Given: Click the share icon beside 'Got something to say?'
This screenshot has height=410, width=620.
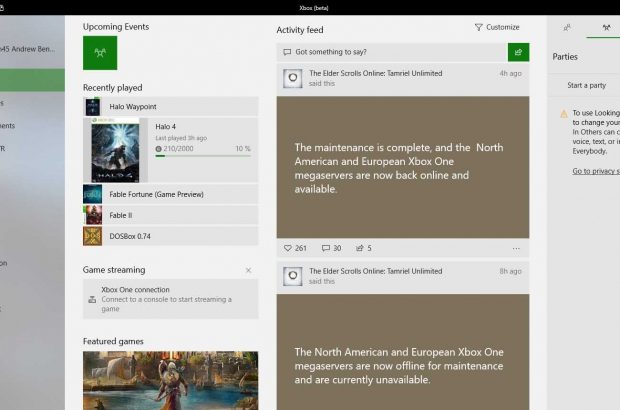Looking at the screenshot, I should 518,52.
